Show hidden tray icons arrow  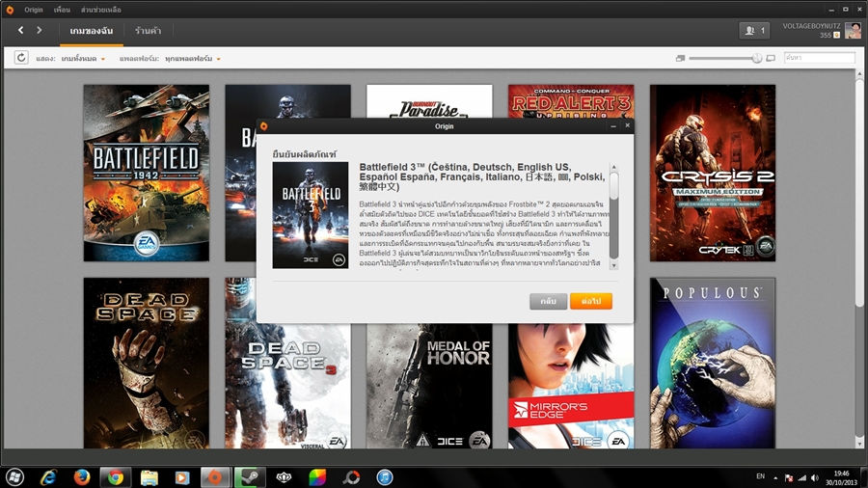(775, 477)
